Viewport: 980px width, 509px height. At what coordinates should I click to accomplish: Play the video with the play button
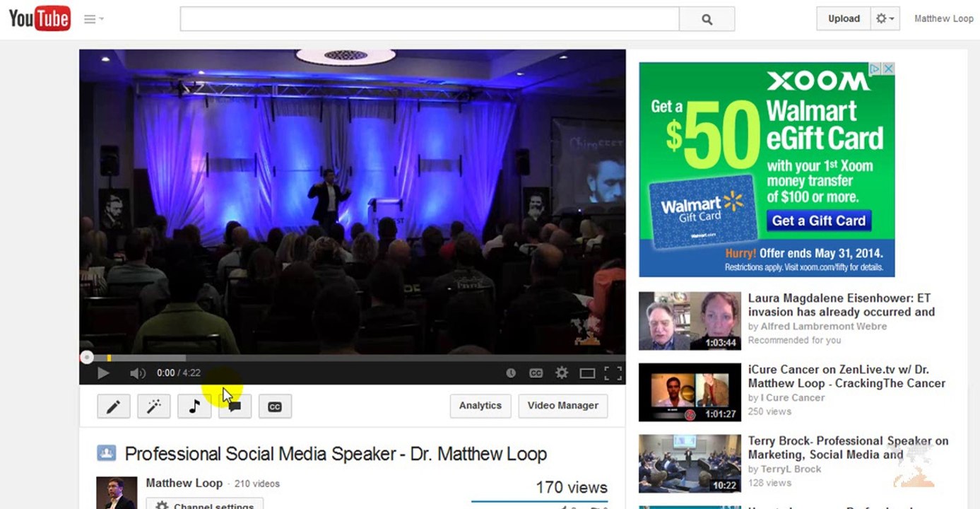103,373
